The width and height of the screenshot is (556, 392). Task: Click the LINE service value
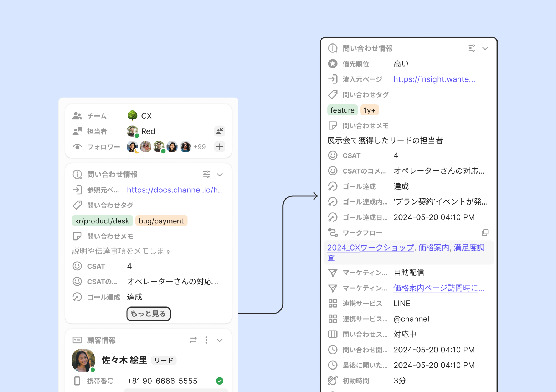pos(402,303)
